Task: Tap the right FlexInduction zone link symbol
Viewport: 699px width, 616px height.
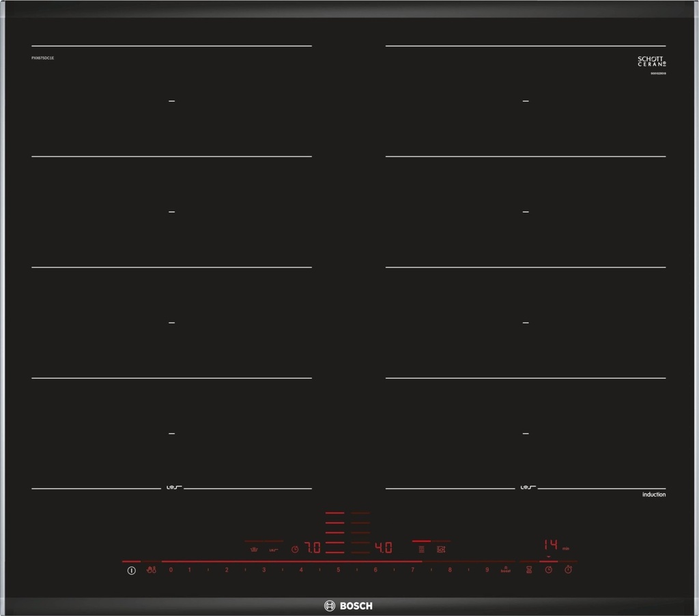Action: [526, 488]
